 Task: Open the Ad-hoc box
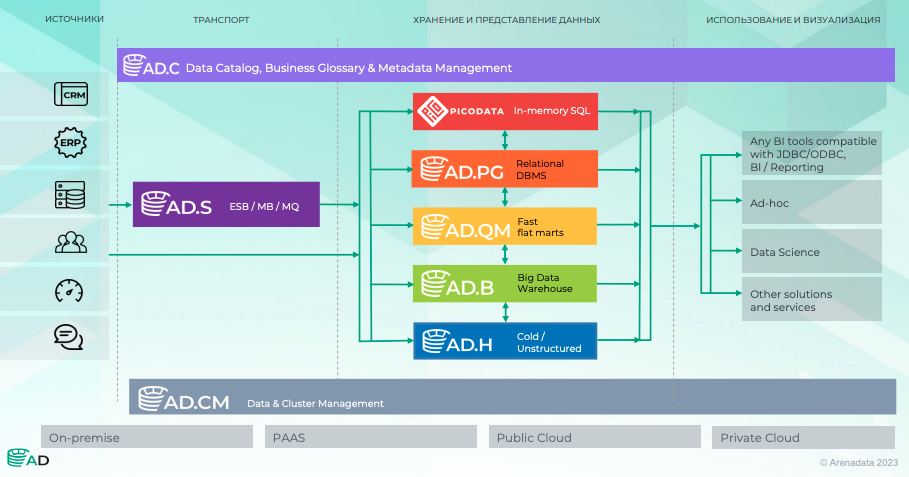[812, 202]
